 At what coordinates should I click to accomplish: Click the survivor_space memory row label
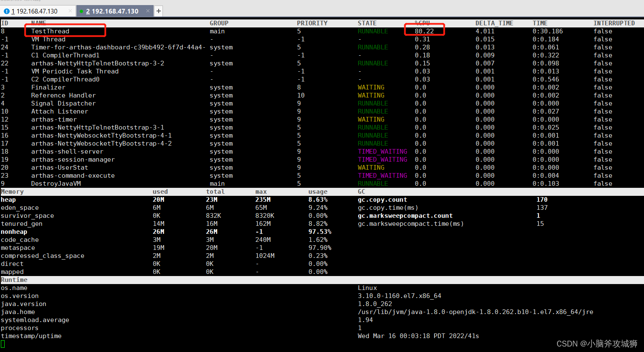click(27, 216)
